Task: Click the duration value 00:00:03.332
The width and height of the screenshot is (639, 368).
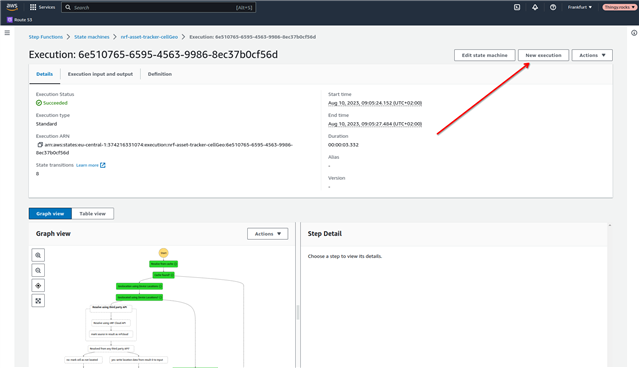Action: pos(343,145)
